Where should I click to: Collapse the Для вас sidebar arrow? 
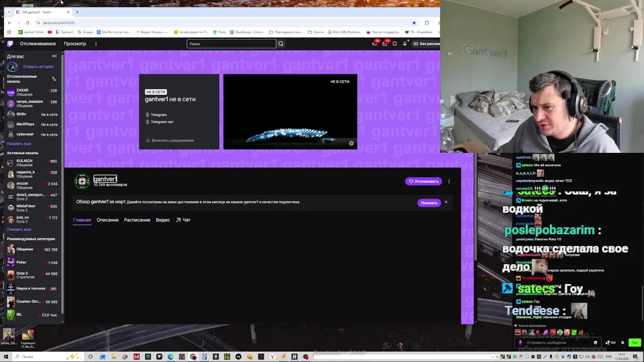54,56
